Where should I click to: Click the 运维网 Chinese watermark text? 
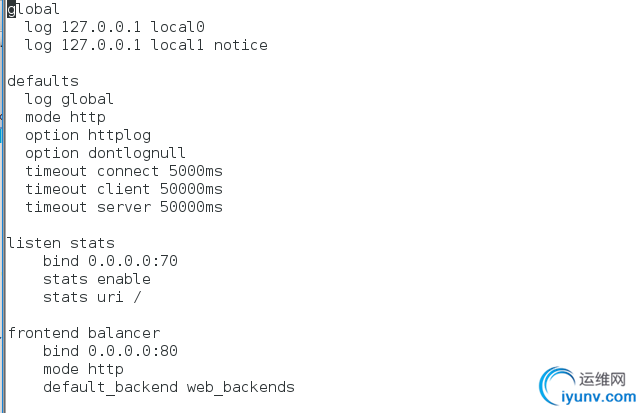tap(602, 379)
